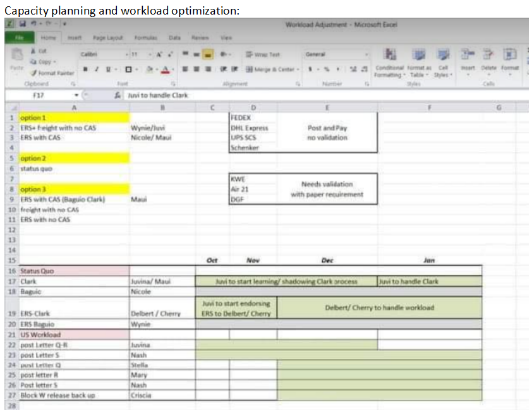
Task: Apply font color with the red A icon
Action: click(x=166, y=69)
